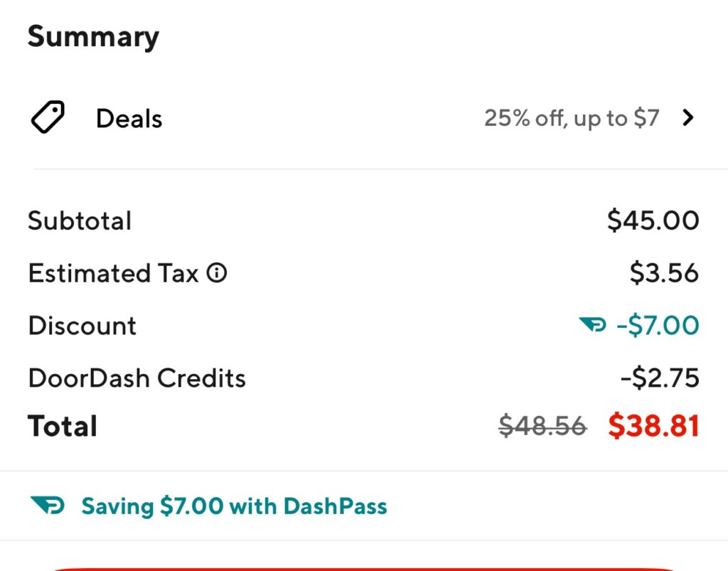The image size is (728, 571).
Task: Open the Estimated Tax info icon
Action: pos(217,273)
